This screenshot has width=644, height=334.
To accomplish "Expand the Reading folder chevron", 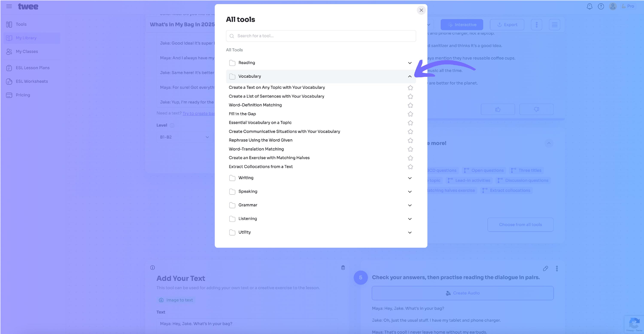I will pos(410,63).
